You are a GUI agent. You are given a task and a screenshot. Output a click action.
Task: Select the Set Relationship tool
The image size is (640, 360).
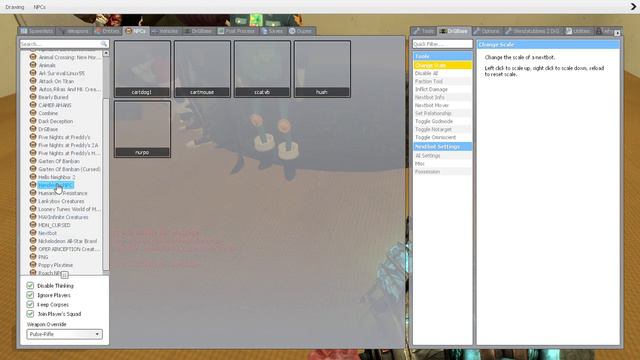(x=442, y=113)
